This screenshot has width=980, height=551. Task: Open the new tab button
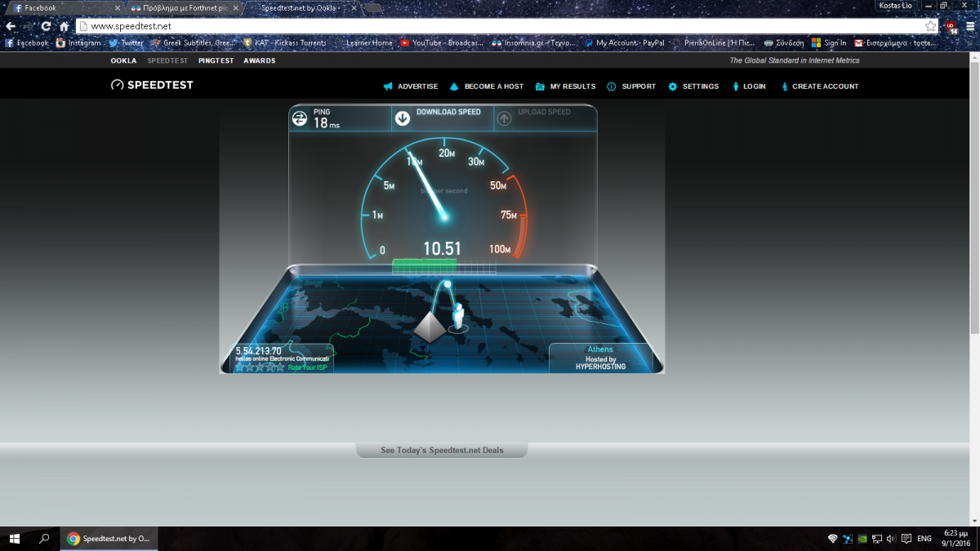click(x=372, y=7)
